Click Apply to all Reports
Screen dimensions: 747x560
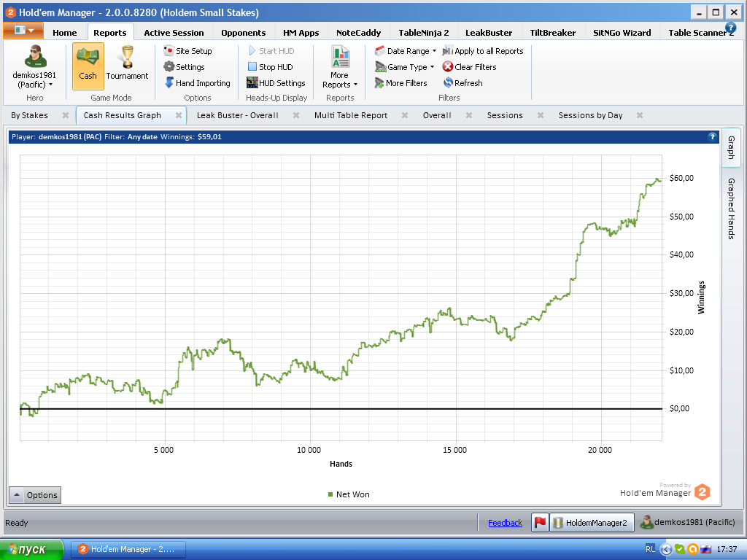(483, 51)
